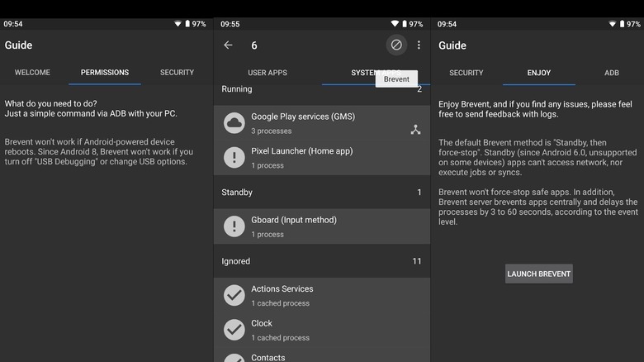Switch to the USER APPS tab
Screen dimensions: 644x362
point(268,73)
